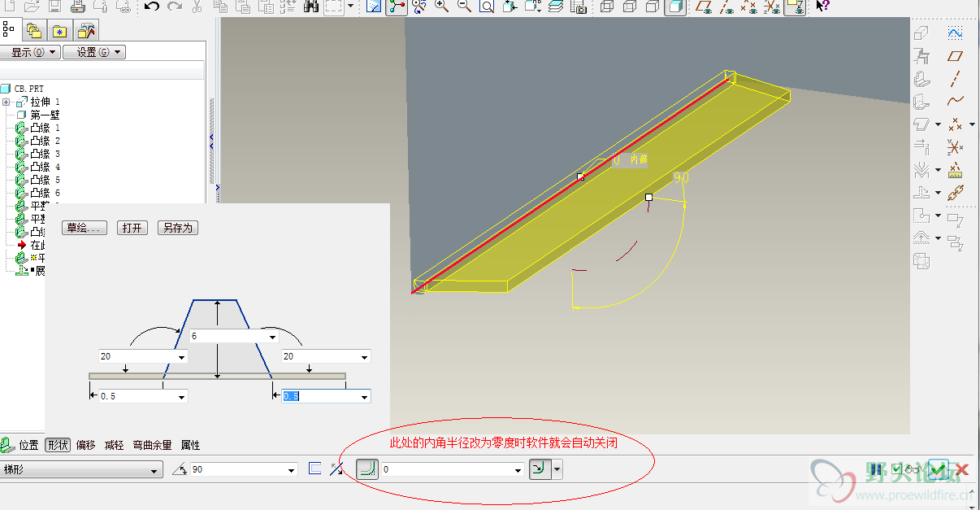Click the chain link icon on right toolbar
The height and width of the screenshot is (510, 980).
pos(956,193)
